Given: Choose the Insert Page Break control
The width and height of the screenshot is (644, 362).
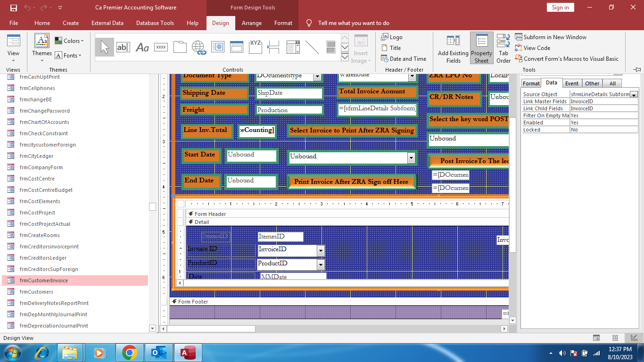Looking at the screenshot, I should click(274, 47).
